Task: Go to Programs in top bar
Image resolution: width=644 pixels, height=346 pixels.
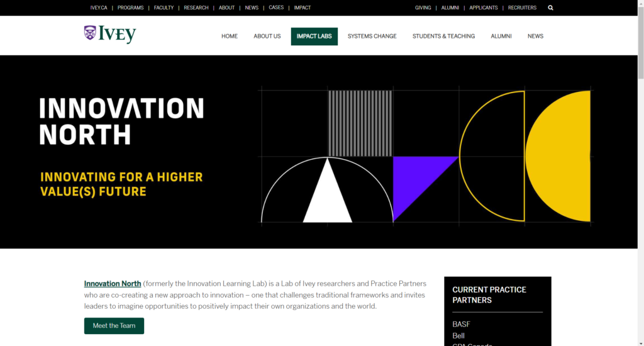Action: 131,8
